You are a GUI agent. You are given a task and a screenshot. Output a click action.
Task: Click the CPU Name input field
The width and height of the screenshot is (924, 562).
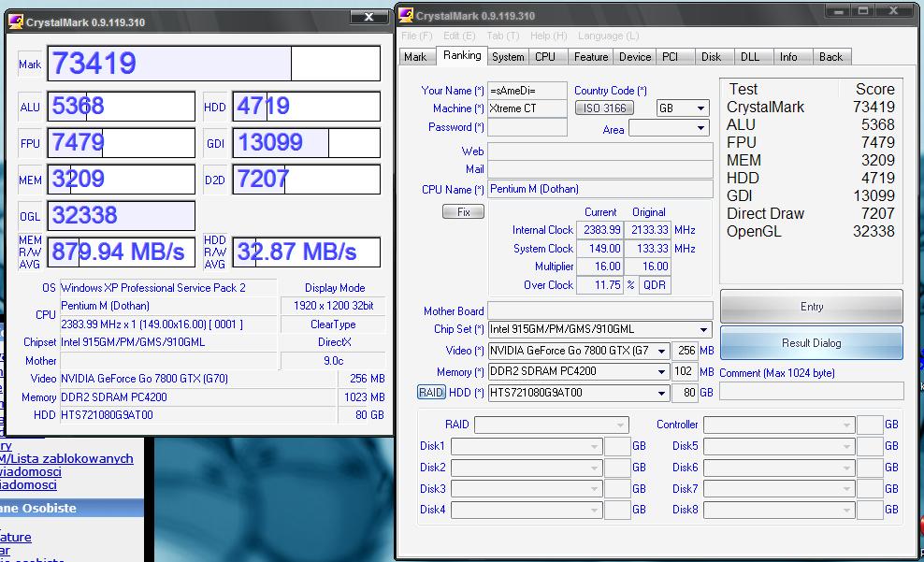(599, 189)
